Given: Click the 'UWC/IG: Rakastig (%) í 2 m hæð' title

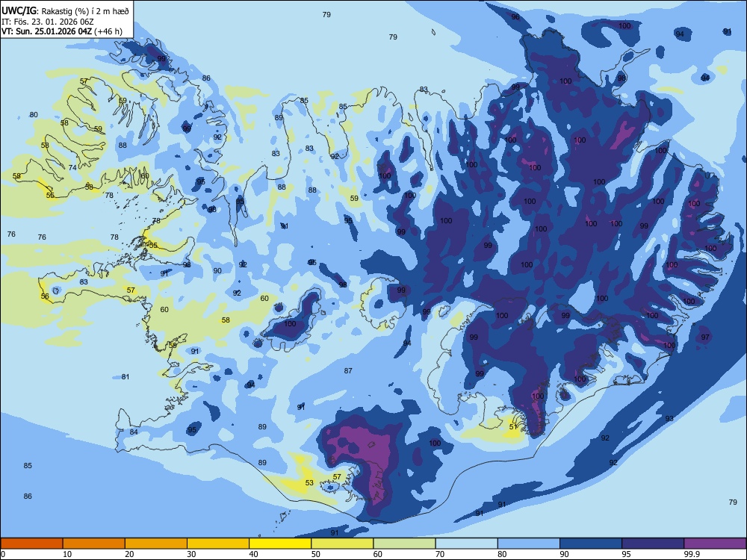Looking at the screenshot, I should 65,11.
